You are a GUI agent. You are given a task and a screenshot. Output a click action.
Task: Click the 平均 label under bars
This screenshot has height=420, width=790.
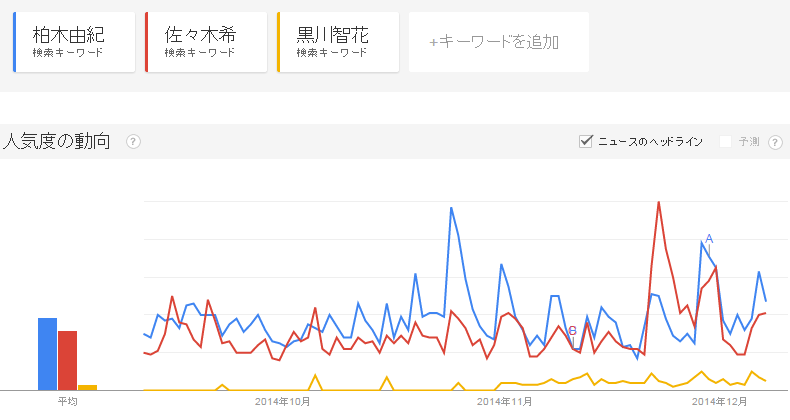(x=68, y=401)
